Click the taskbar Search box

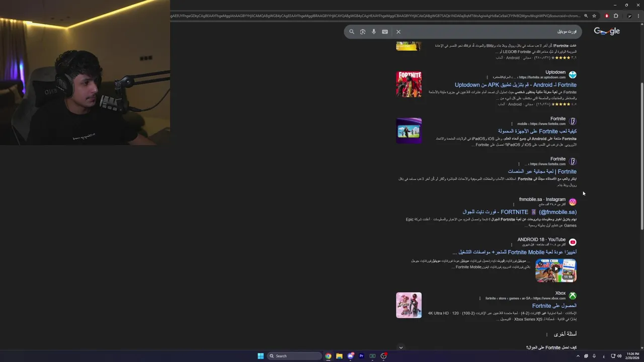pyautogui.click(x=294, y=356)
